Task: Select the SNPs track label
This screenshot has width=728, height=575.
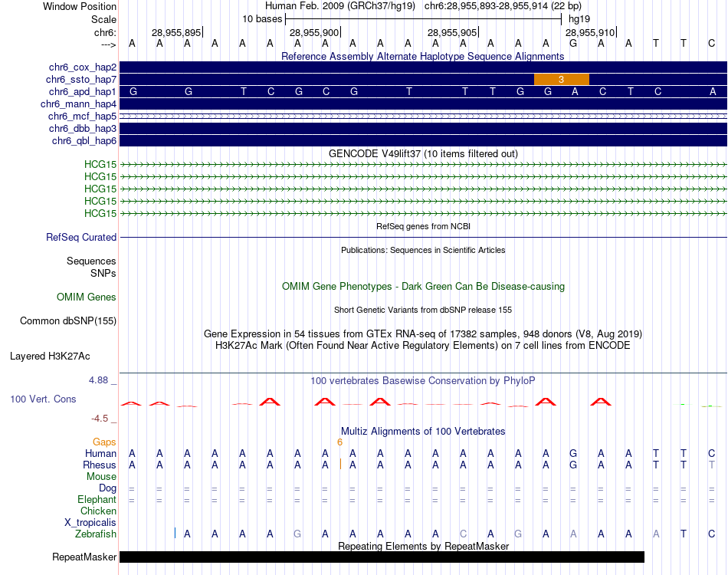Action: (103, 273)
